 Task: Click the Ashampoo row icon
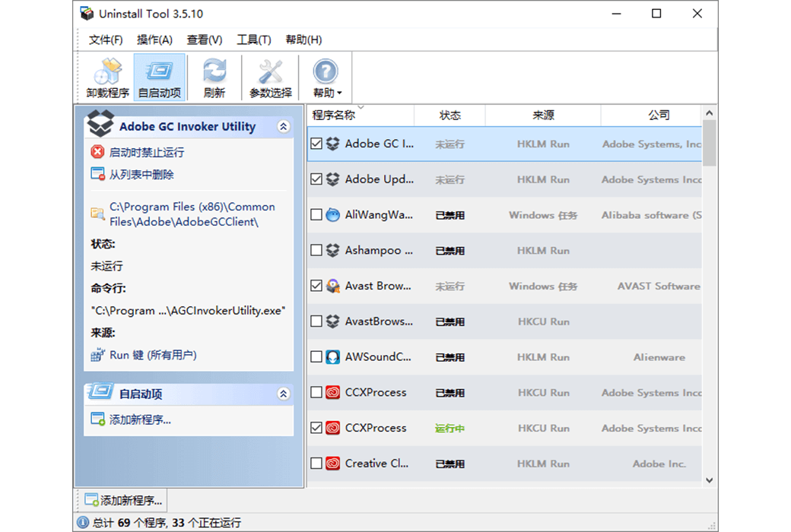(x=332, y=250)
